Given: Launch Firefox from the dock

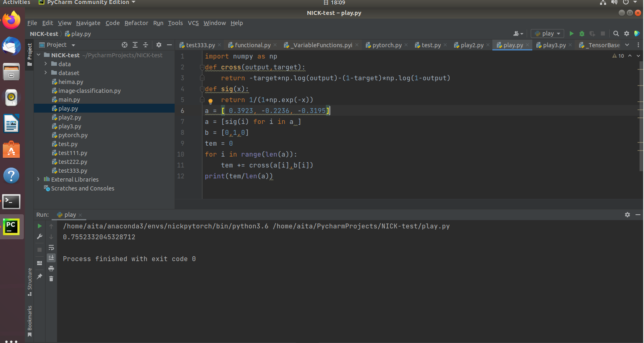Looking at the screenshot, I should click(11, 20).
